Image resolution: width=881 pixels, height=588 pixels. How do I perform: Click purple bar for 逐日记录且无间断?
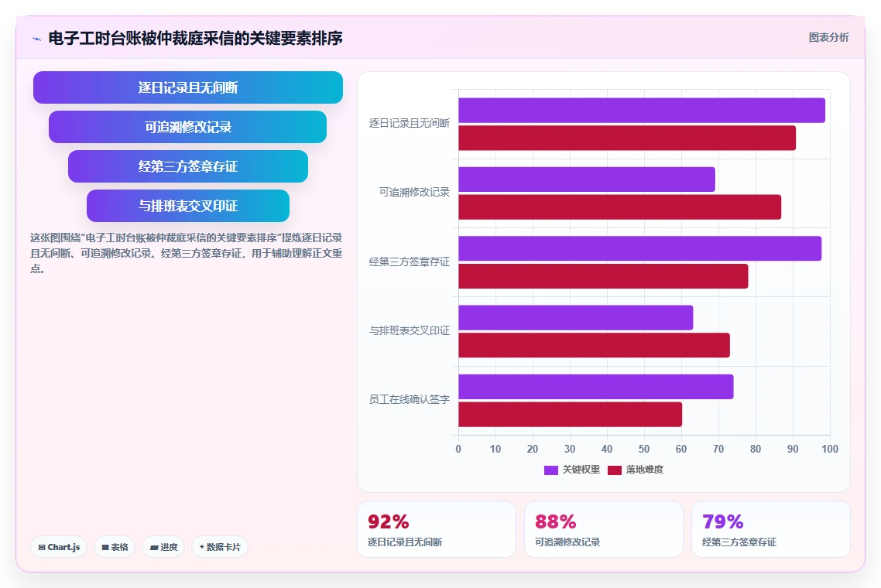tap(642, 110)
